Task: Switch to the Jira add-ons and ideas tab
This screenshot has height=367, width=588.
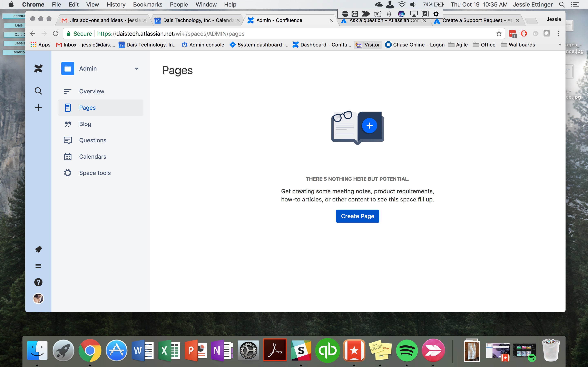Action: [105, 20]
